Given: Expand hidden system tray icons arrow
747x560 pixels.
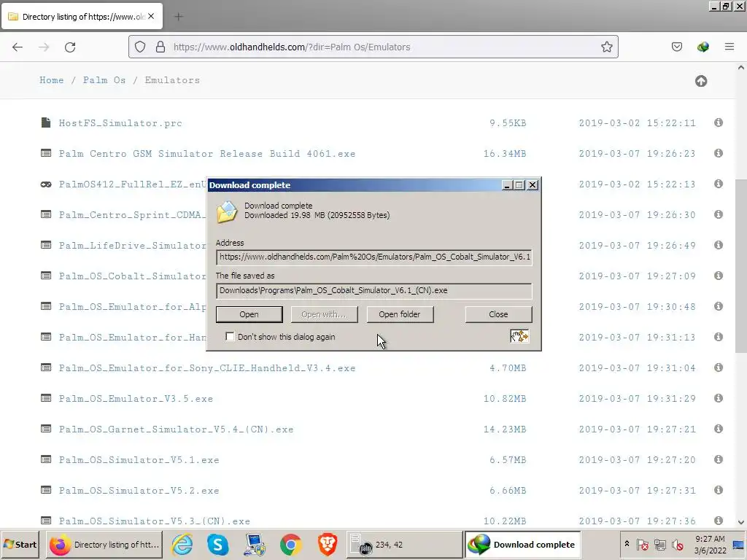Looking at the screenshot, I should [x=627, y=544].
